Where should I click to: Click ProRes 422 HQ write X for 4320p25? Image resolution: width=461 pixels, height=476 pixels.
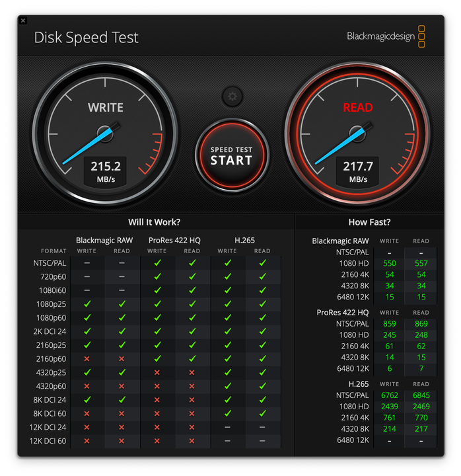coord(157,373)
